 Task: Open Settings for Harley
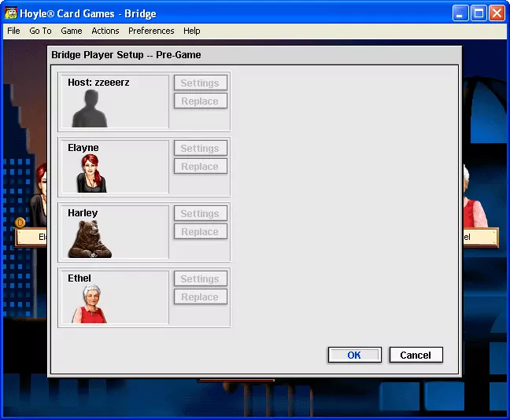click(x=201, y=214)
